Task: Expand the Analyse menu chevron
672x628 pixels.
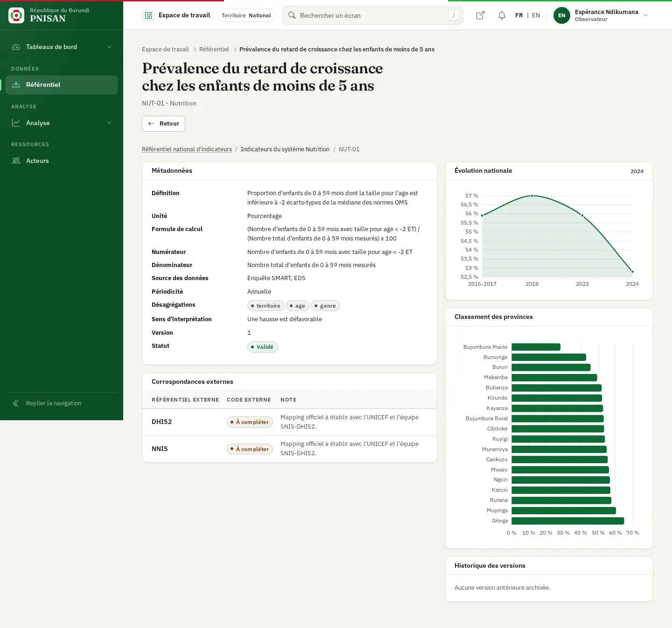Action: point(109,123)
